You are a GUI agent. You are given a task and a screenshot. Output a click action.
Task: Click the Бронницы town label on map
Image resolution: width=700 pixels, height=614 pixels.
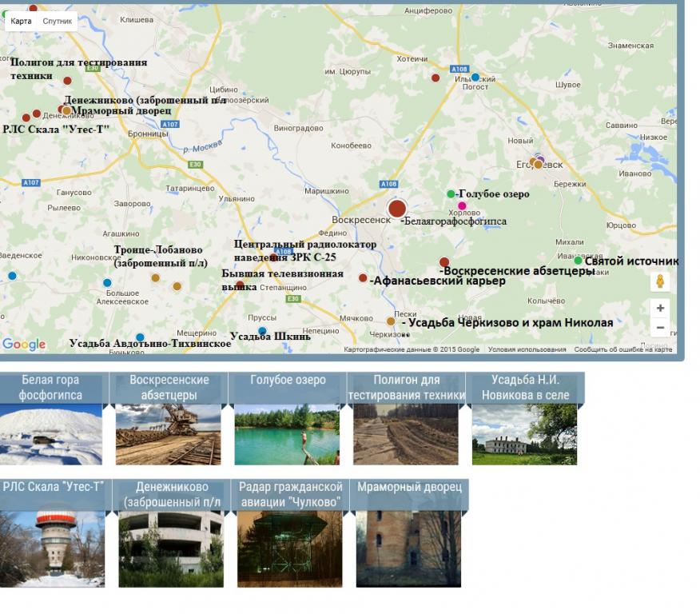point(148,134)
